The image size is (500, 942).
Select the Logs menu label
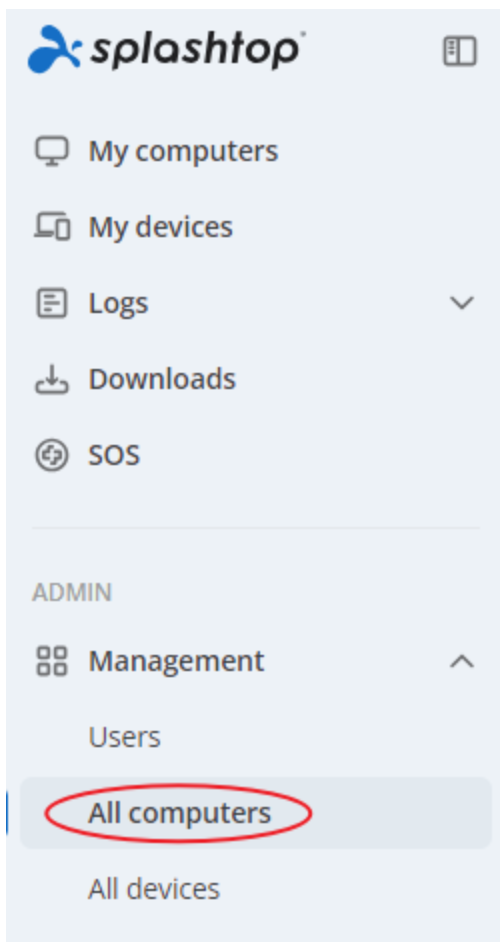[x=118, y=303]
